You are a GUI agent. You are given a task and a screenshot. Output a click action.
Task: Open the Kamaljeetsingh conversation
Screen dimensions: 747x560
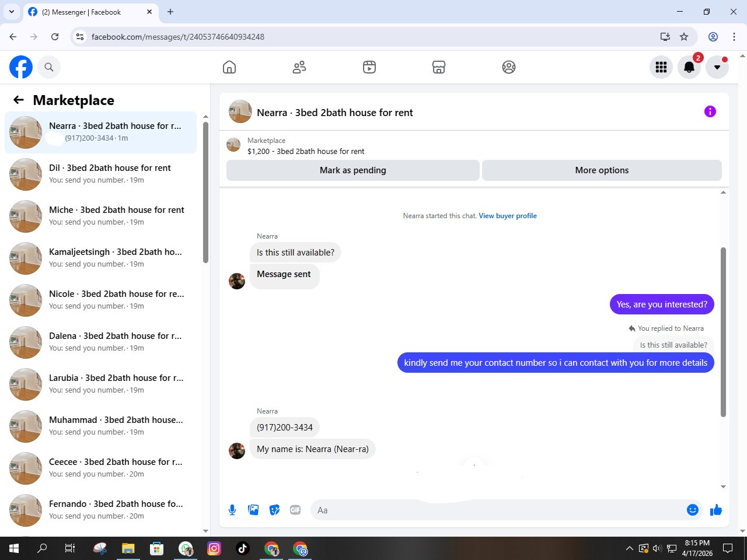pyautogui.click(x=100, y=258)
